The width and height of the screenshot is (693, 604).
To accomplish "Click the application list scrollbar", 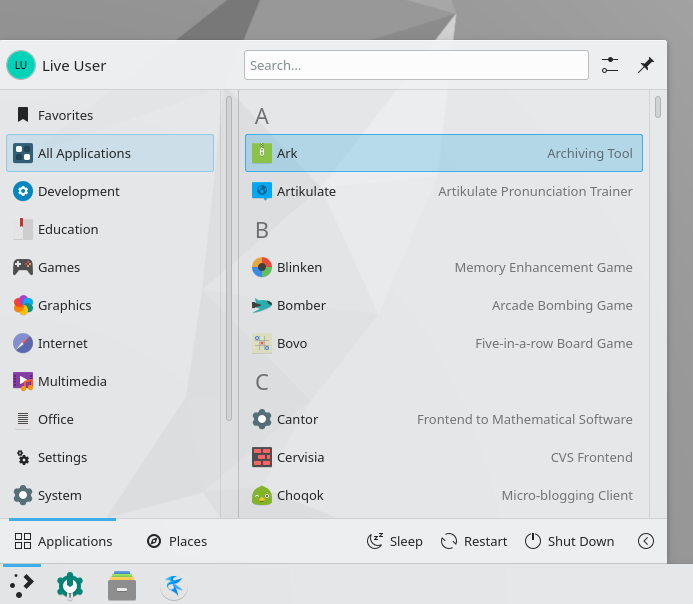I will click(658, 107).
